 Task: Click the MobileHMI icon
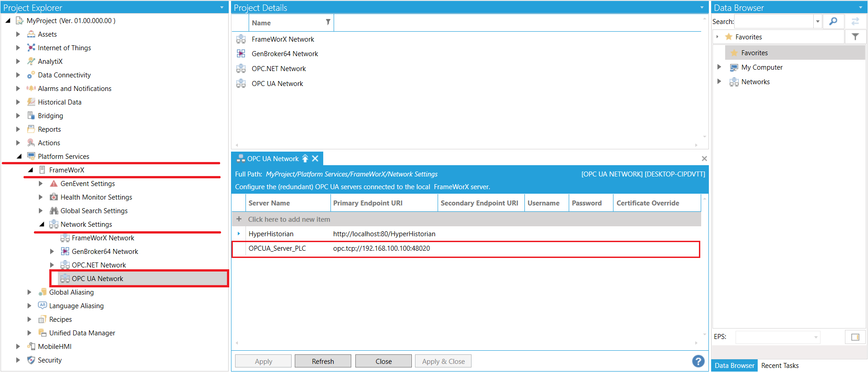pyautogui.click(x=31, y=346)
